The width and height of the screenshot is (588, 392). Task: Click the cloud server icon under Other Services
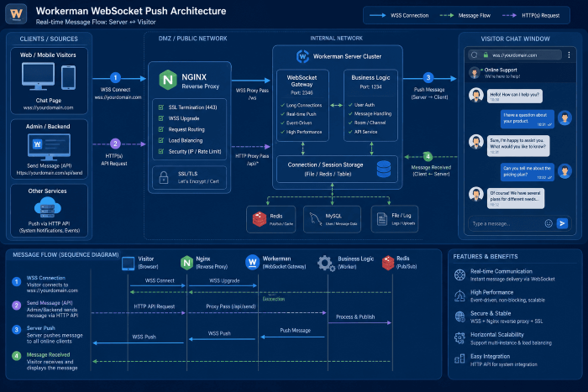pos(48,207)
